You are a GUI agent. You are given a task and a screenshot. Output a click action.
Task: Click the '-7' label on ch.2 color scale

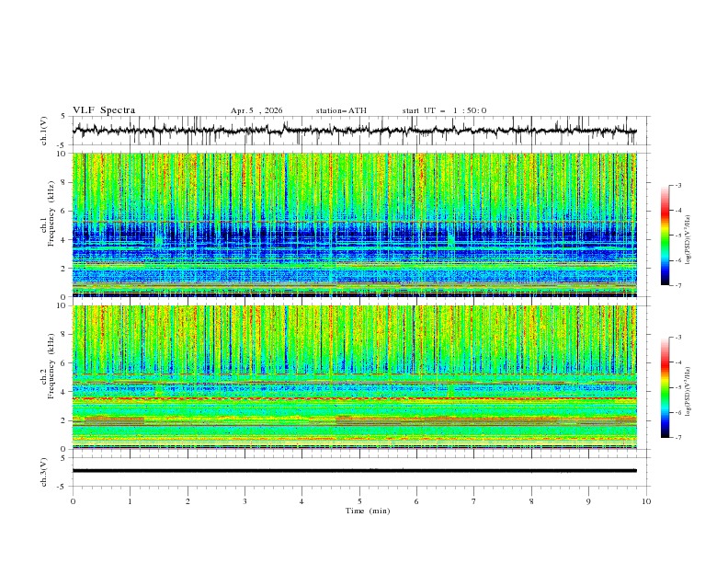678,438
